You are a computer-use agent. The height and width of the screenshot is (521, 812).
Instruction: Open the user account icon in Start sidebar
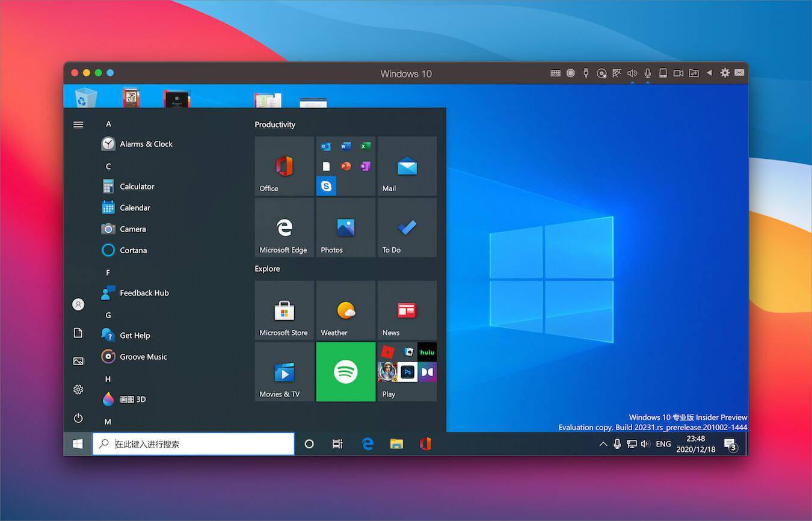pos(78,304)
